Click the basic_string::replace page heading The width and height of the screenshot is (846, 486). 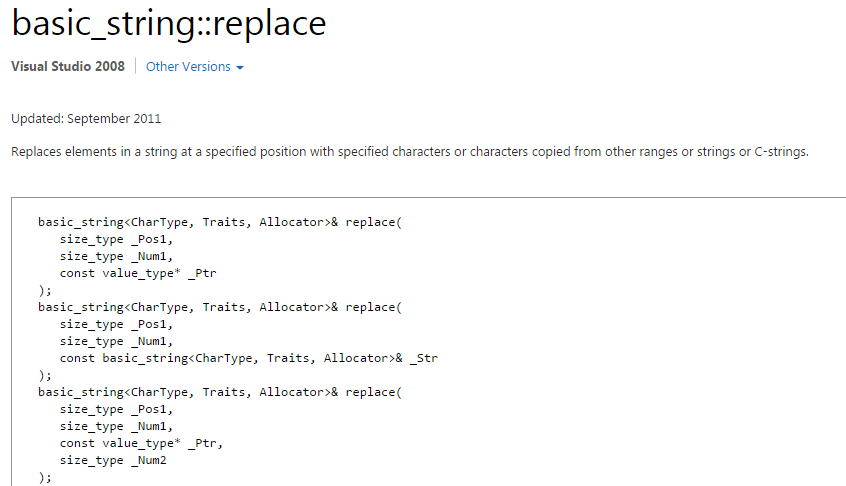pos(169,24)
